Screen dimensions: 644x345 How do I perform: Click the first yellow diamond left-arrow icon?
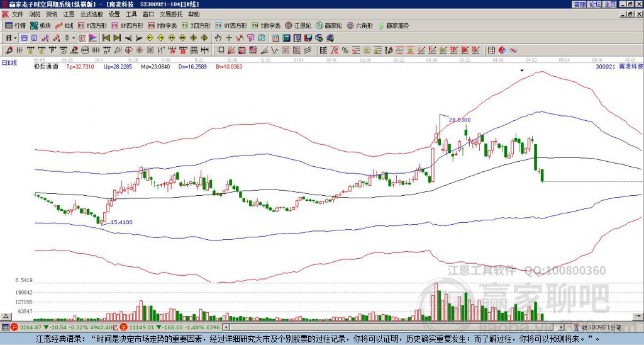(150, 38)
